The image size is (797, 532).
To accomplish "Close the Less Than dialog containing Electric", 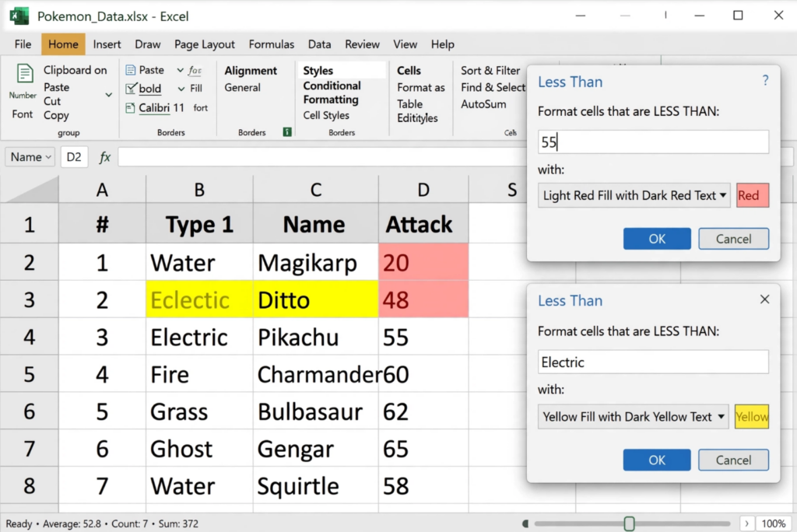I will point(764,299).
